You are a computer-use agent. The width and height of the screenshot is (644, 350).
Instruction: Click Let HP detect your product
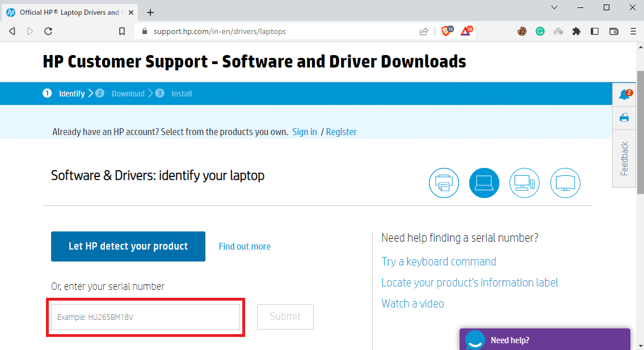click(x=128, y=246)
